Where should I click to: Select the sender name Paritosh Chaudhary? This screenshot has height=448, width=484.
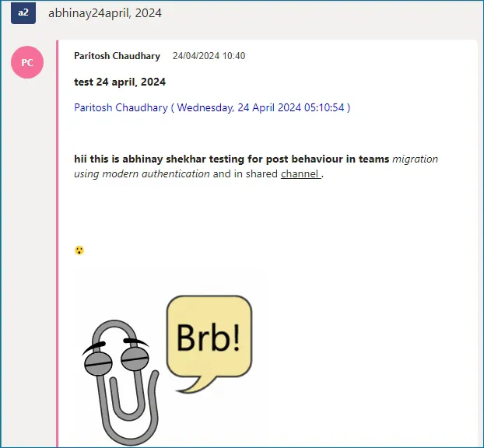(x=117, y=56)
